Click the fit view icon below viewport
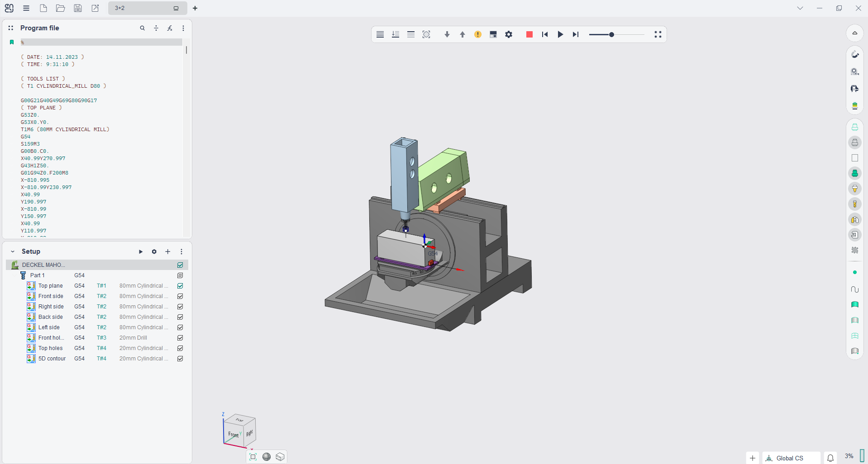Screen dimensions: 868x464 253,457
